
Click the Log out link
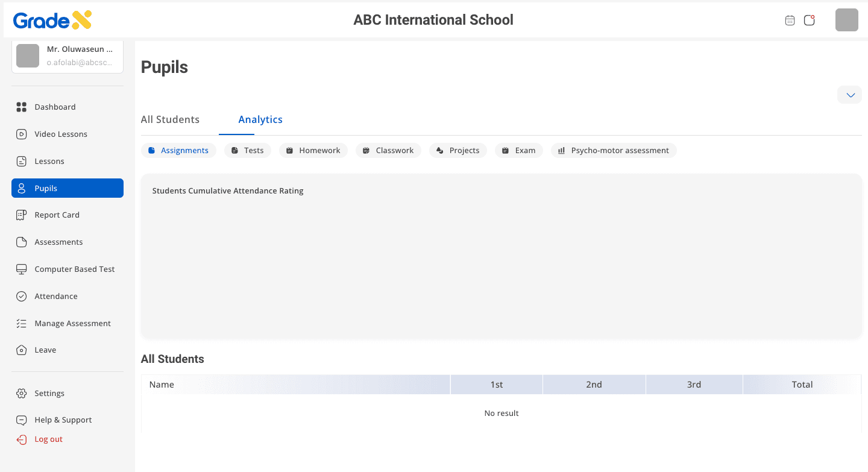click(47, 439)
